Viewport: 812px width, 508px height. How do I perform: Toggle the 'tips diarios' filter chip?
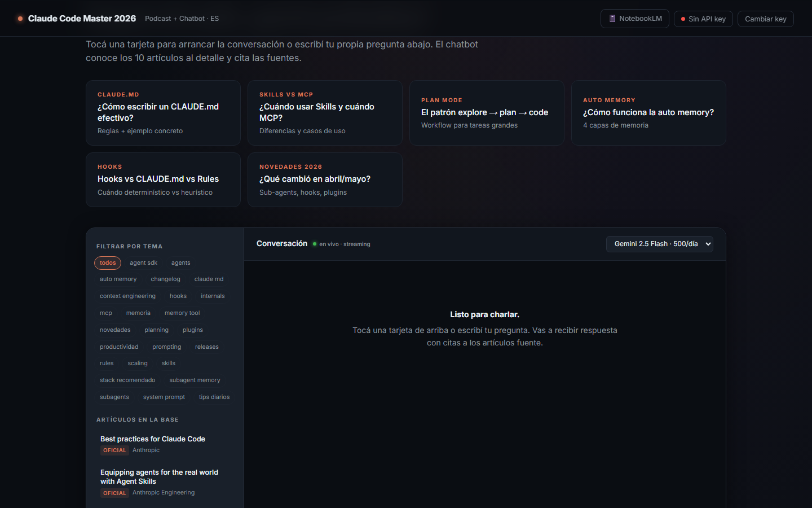214,397
